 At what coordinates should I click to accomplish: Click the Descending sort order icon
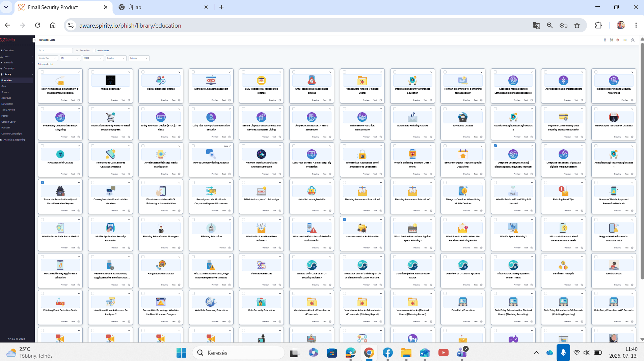click(x=77, y=51)
